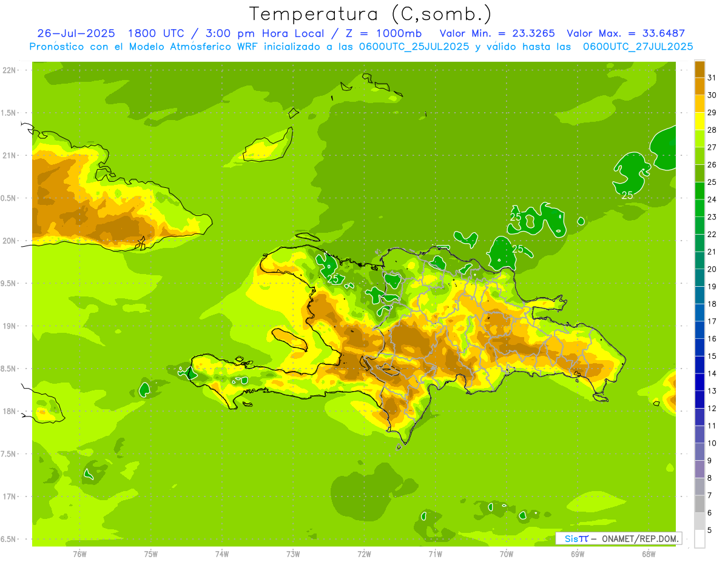The height and width of the screenshot is (562, 728).
Task: Click the '22N' latitude axis label
Action: [x=9, y=70]
